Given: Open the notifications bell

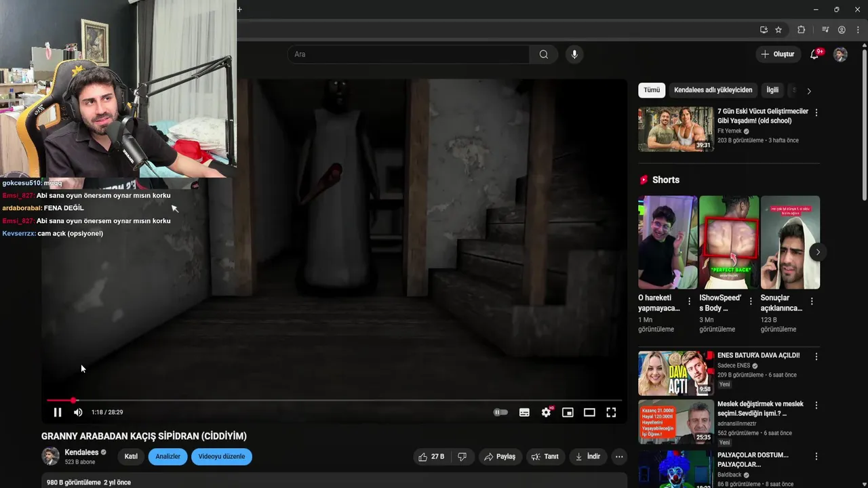Looking at the screenshot, I should [815, 54].
